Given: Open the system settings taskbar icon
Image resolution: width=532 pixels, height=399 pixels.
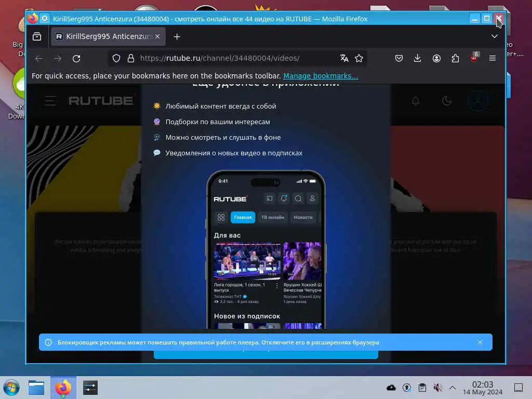Looking at the screenshot, I should click(x=90, y=388).
